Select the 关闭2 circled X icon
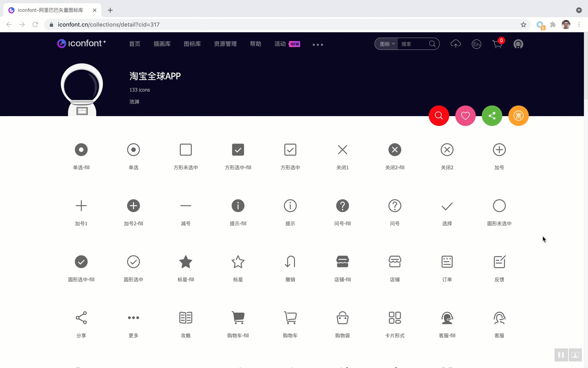 [447, 150]
